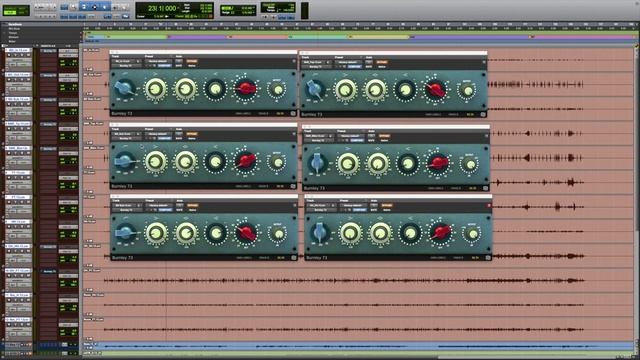Click the output knob in top-left Burnley 73
The width and height of the screenshot is (640, 360).
tap(278, 89)
